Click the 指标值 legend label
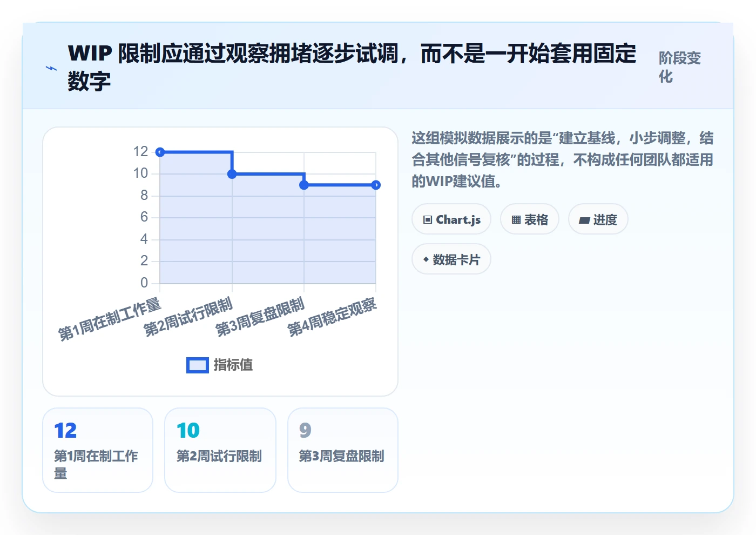Image resolution: width=756 pixels, height=535 pixels. 233,365
